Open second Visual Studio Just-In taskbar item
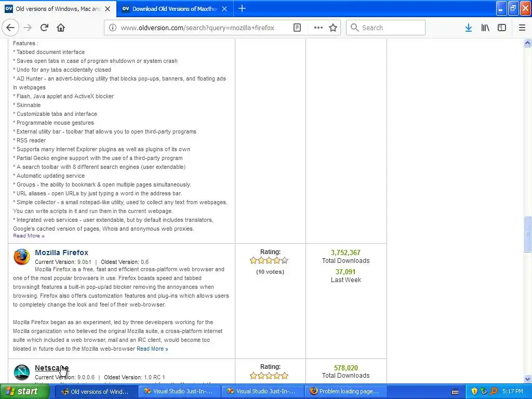Screen dimensions: 532x399 tap(262, 392)
